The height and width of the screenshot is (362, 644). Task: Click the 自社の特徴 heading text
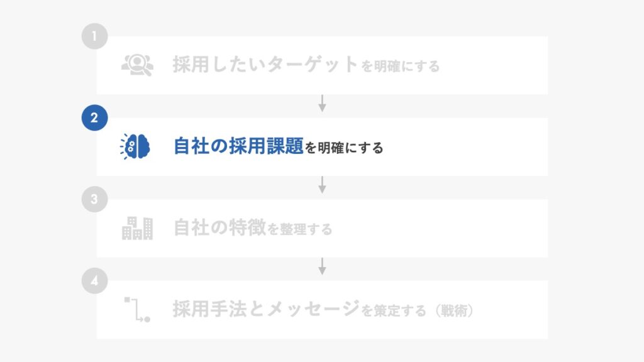pyautogui.click(x=219, y=228)
